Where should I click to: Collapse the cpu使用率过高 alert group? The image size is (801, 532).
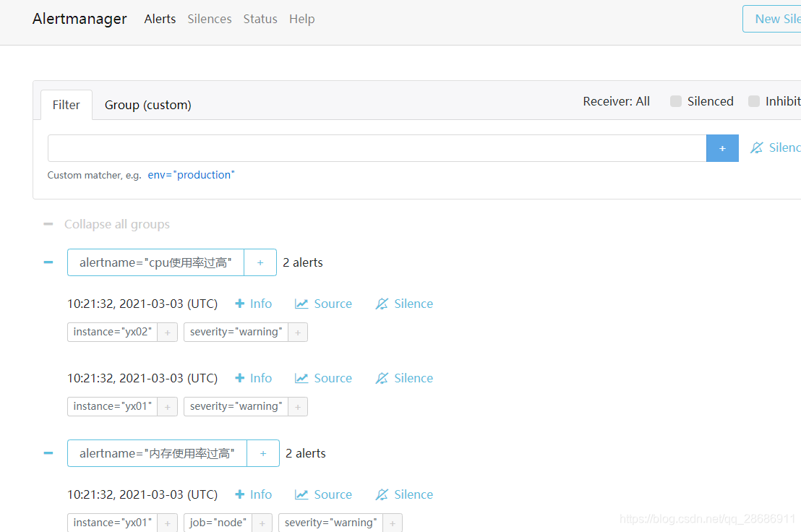[48, 262]
